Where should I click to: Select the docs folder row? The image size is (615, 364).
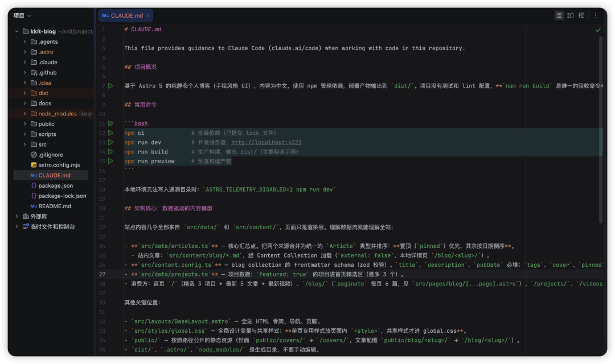(x=51, y=103)
